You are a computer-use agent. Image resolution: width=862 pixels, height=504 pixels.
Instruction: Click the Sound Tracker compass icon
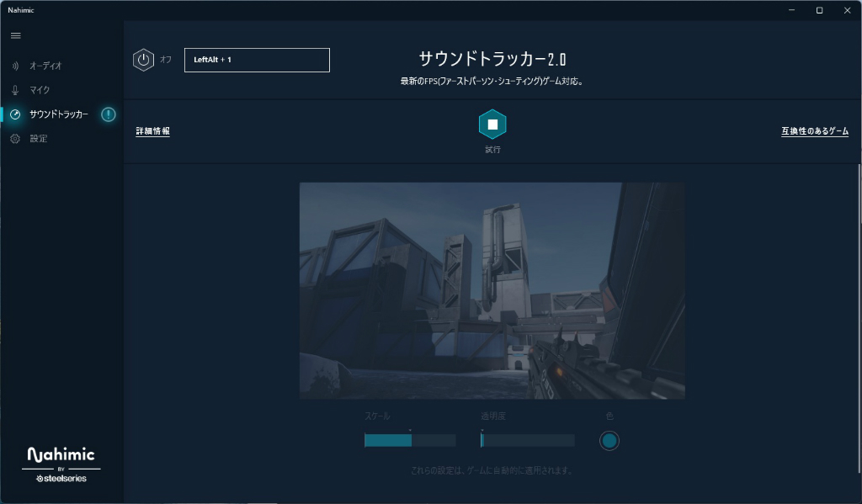(15, 114)
